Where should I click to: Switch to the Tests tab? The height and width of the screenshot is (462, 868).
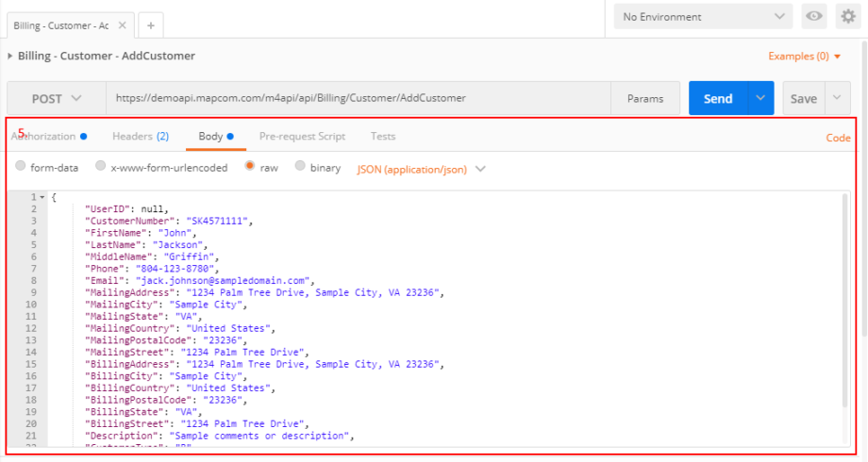coord(383,137)
